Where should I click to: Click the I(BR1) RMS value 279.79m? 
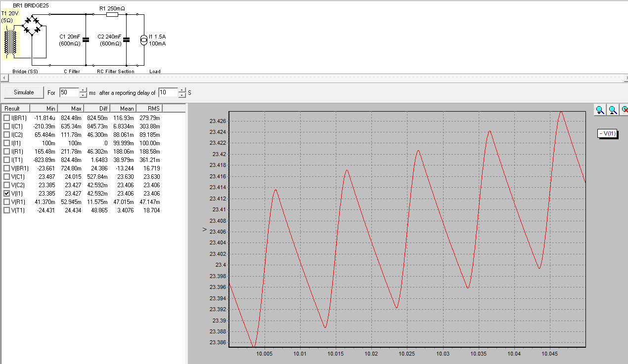click(x=149, y=118)
